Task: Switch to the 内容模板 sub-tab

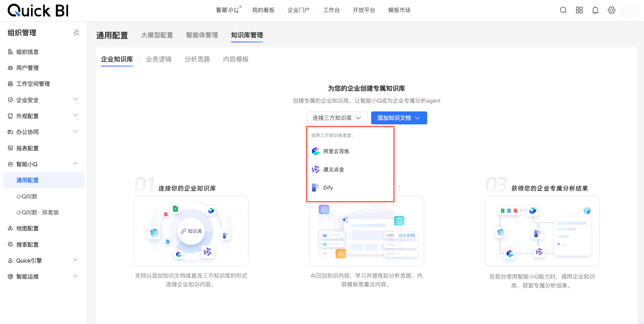Action: point(236,59)
